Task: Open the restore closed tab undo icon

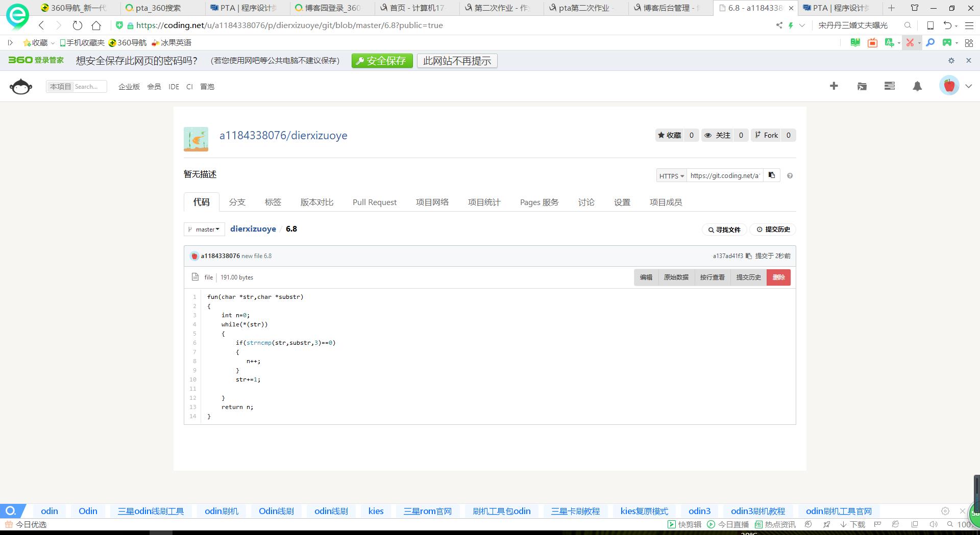Action: click(x=948, y=25)
